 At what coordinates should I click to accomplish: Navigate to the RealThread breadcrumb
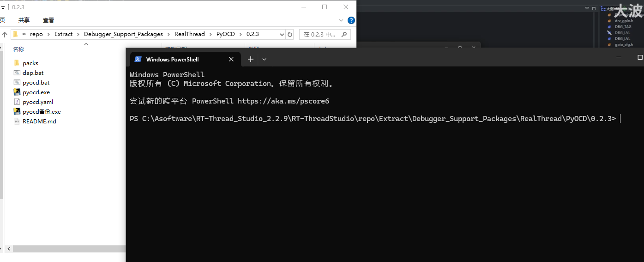point(189,34)
